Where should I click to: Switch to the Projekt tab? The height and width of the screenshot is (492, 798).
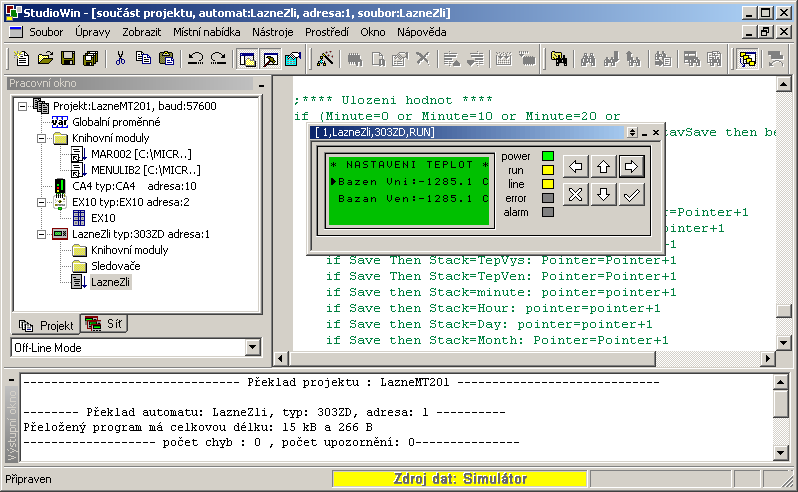[46, 325]
